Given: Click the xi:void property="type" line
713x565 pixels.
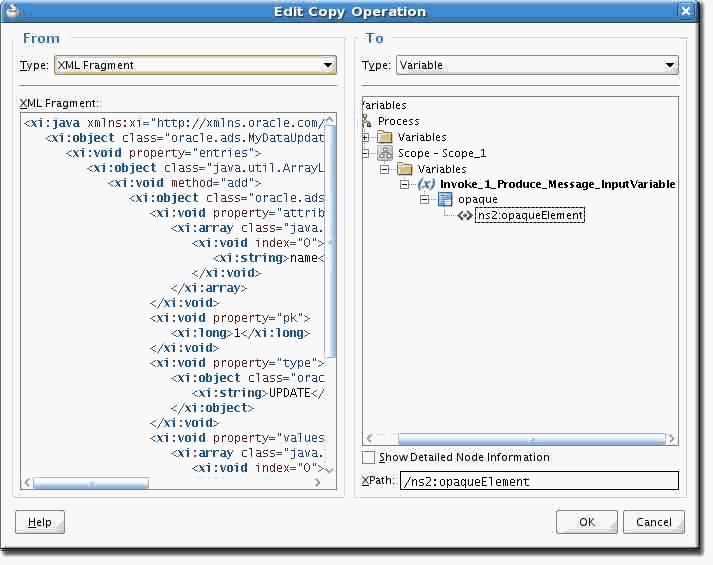Looking at the screenshot, I should pos(237,363).
